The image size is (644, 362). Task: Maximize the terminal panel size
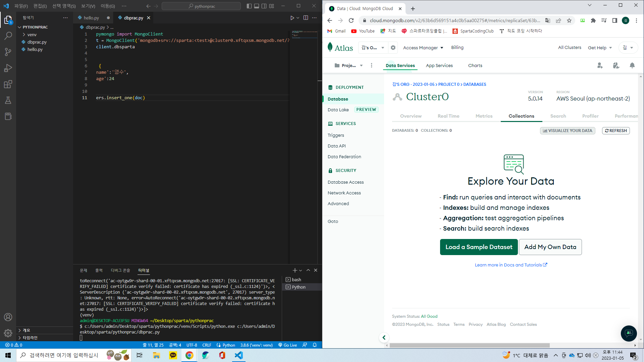point(308,270)
